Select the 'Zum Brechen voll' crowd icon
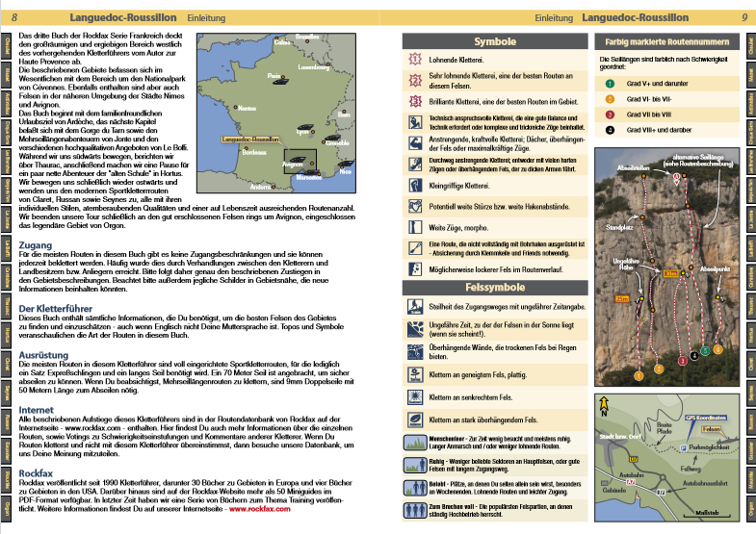756x534 pixels. [x=415, y=510]
